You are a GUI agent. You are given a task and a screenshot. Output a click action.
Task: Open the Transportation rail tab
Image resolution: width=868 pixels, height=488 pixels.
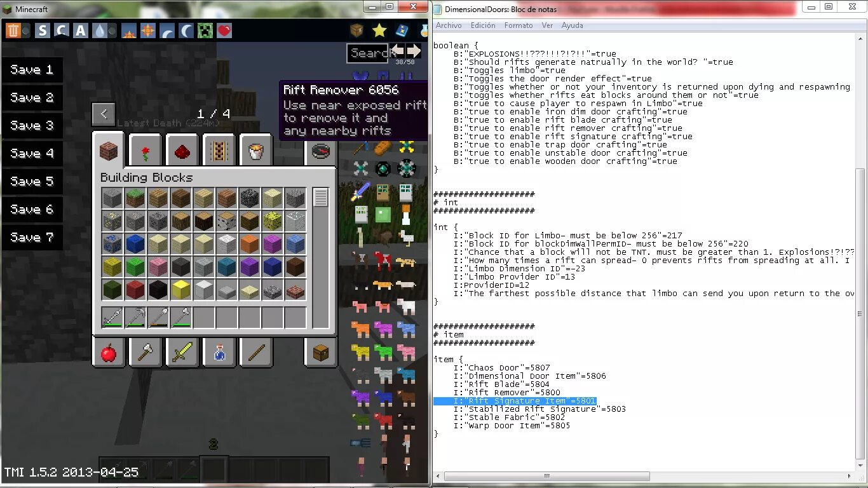coord(219,151)
